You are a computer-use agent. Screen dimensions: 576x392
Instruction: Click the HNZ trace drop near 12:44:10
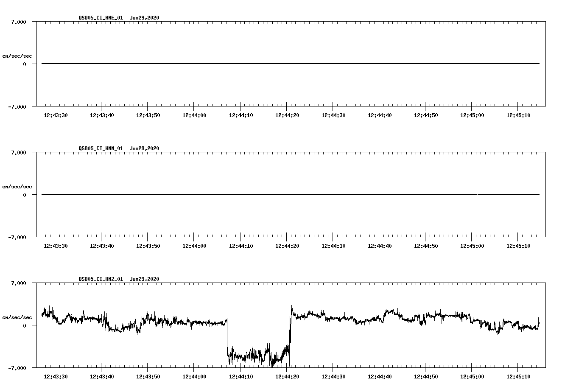[258, 356]
